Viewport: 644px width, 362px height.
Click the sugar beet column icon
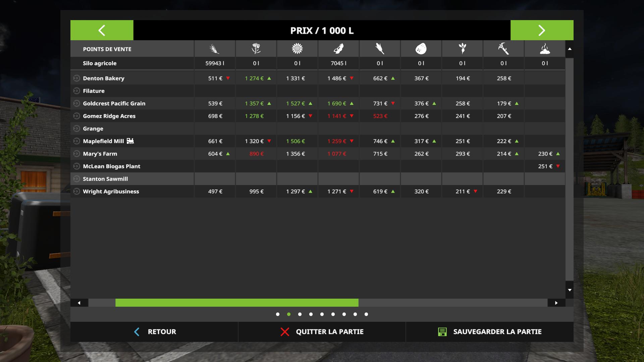coord(462,49)
